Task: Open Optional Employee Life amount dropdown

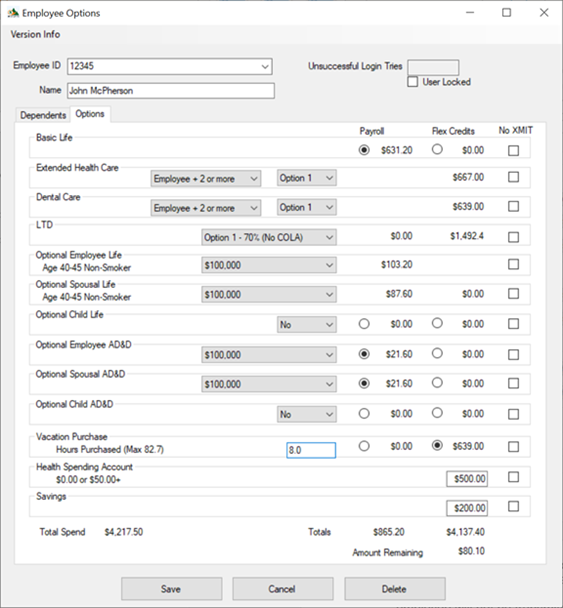Action: pyautogui.click(x=269, y=266)
